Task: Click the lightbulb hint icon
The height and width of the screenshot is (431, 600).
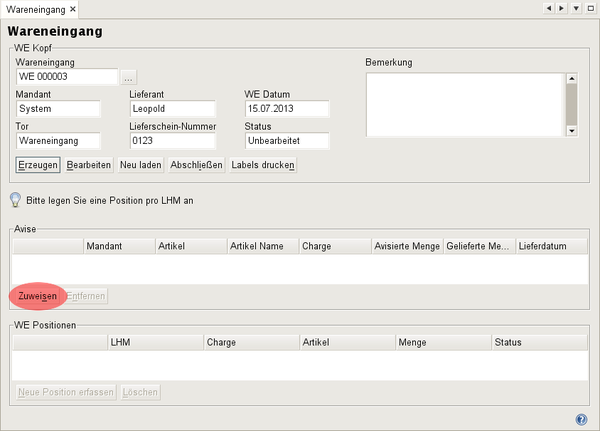Action: click(x=15, y=200)
